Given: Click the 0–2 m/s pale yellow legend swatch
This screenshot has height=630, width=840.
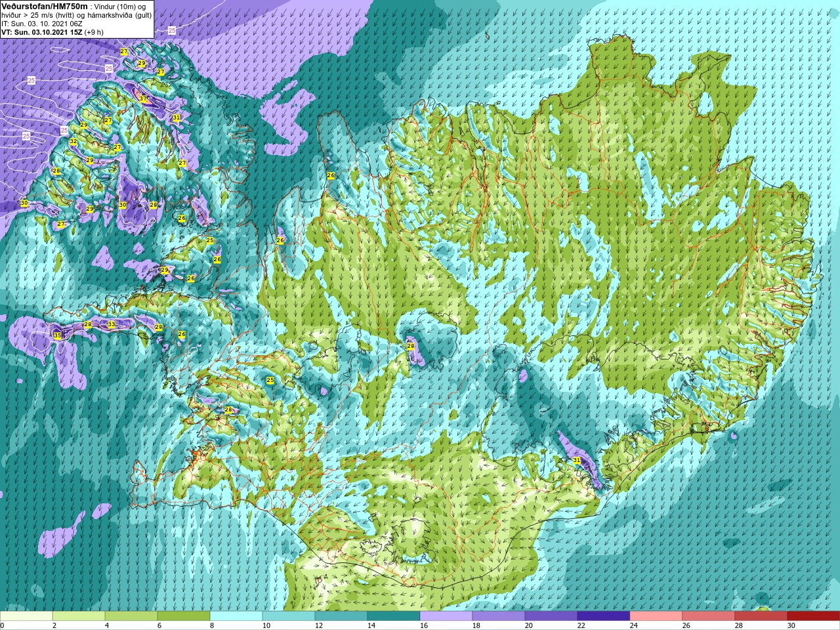Looking at the screenshot, I should click(26, 616).
